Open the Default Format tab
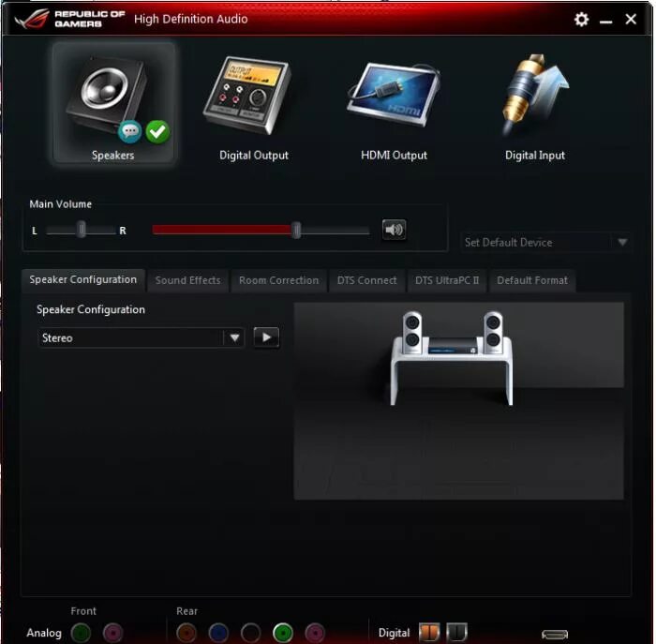Screen dimensions: 656x644 coord(532,280)
